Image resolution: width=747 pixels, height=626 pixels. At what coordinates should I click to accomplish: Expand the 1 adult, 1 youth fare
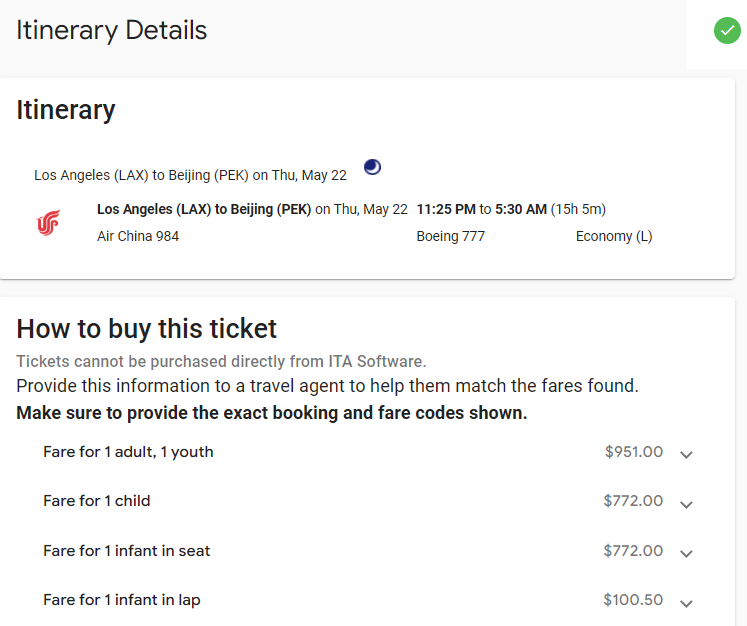point(686,454)
